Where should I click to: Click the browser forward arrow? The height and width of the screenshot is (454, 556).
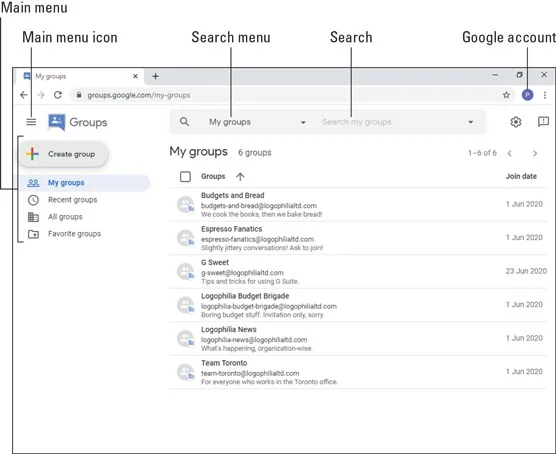[x=41, y=95]
